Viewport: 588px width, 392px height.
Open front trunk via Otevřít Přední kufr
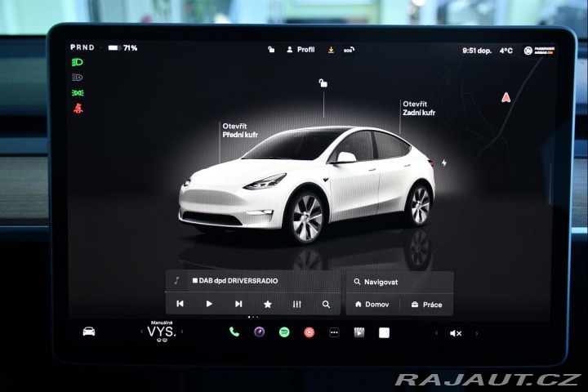tap(240, 130)
